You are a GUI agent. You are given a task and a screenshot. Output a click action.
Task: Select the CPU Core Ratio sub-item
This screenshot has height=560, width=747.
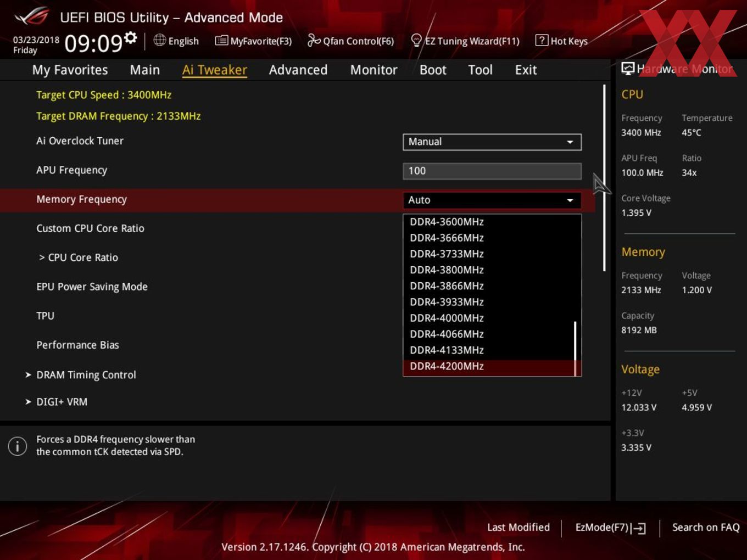(x=79, y=257)
